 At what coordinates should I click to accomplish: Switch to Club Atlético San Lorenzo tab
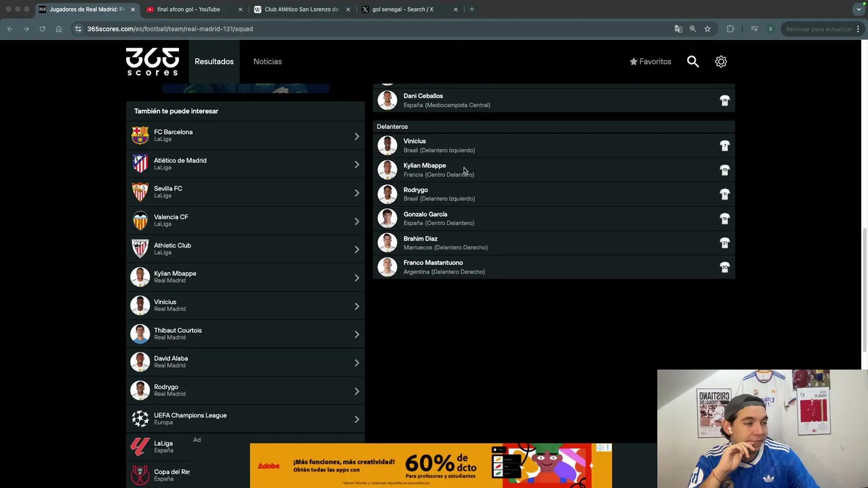301,9
